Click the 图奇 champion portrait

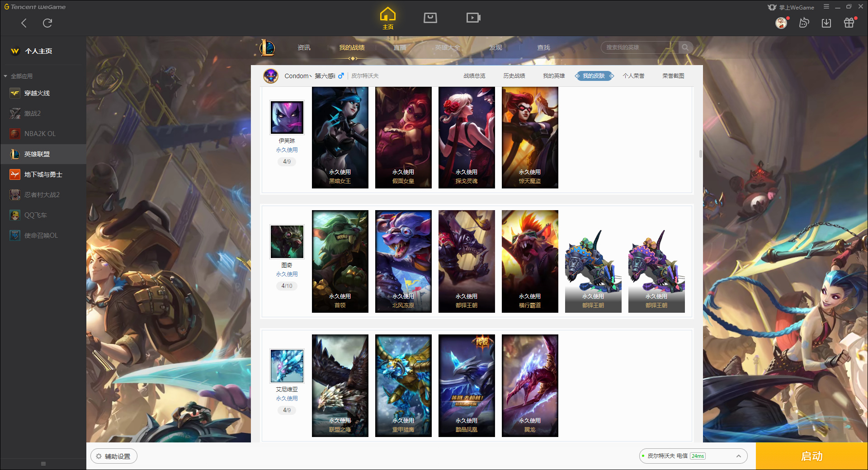click(x=287, y=242)
